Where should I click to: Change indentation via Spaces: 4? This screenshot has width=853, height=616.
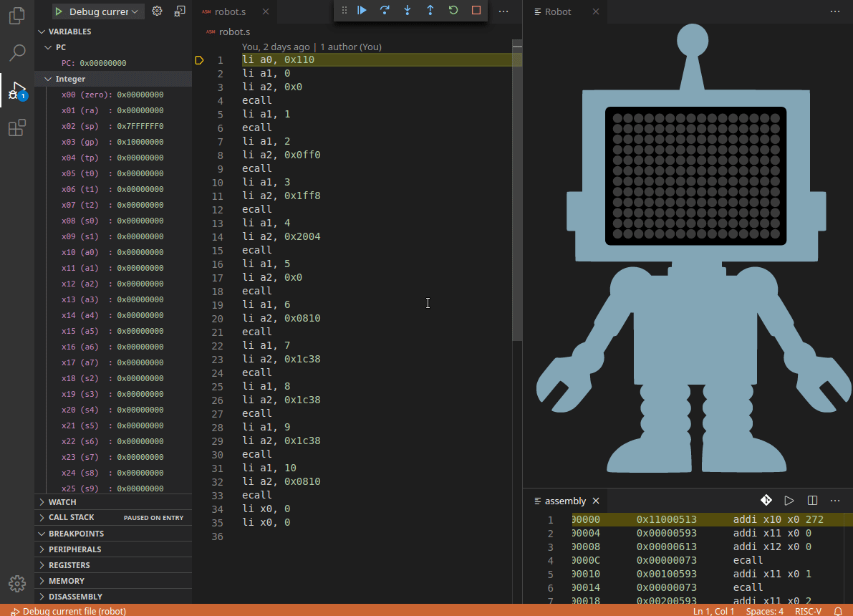(x=765, y=611)
